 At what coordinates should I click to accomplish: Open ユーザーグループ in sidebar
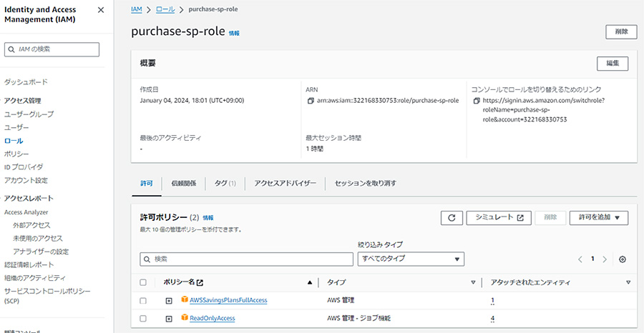[x=29, y=114]
